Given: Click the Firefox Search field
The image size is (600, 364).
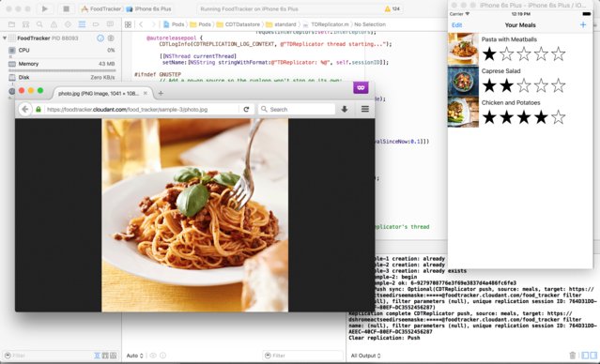Looking at the screenshot, I should coord(297,110).
